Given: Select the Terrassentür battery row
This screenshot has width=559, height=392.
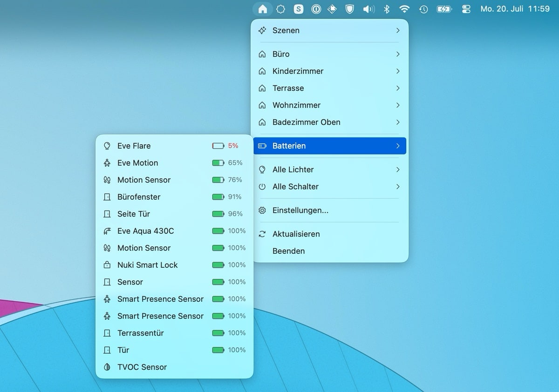Looking at the screenshot, I should (175, 333).
